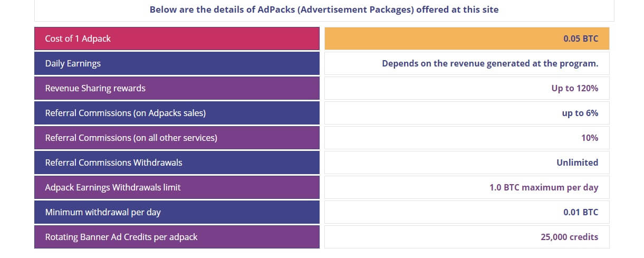Image resolution: width=644 pixels, height=258 pixels.
Task: Click 'Referral Commissions (on all other services)' label
Action: [x=131, y=138]
